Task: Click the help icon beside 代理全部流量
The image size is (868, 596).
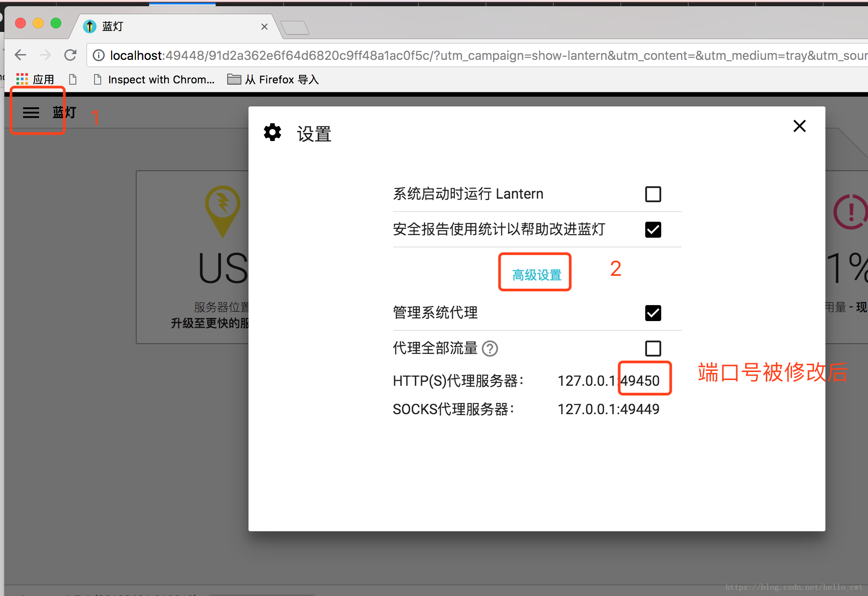Action: pos(490,349)
